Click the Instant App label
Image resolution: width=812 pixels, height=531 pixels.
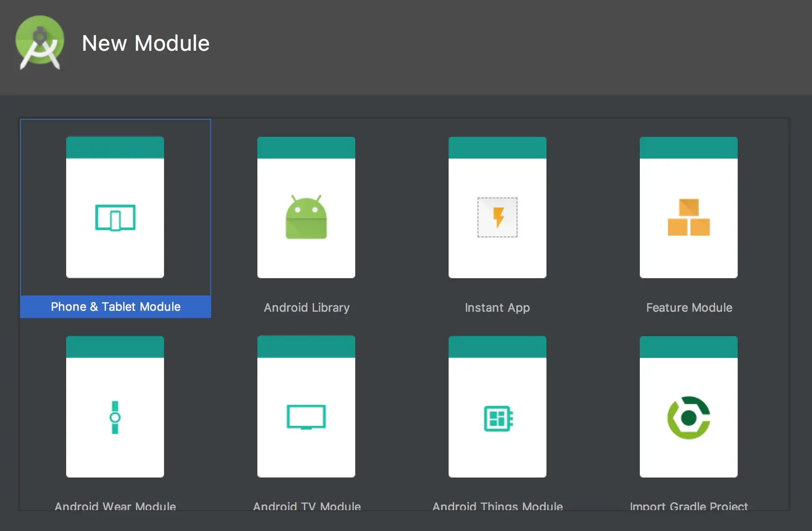pos(497,308)
